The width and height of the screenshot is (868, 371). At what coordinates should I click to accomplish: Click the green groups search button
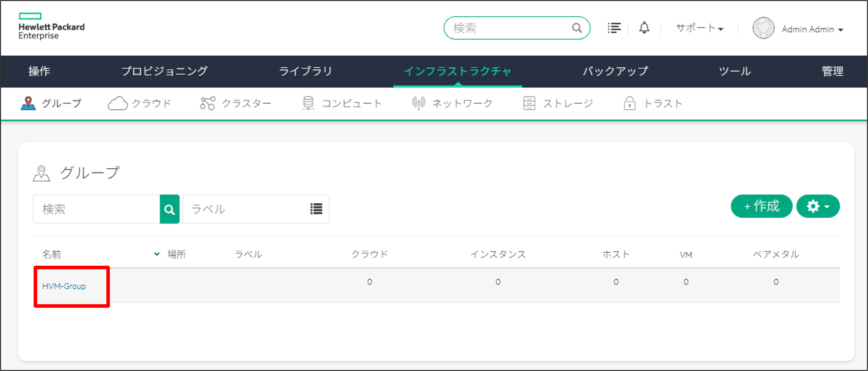click(170, 209)
